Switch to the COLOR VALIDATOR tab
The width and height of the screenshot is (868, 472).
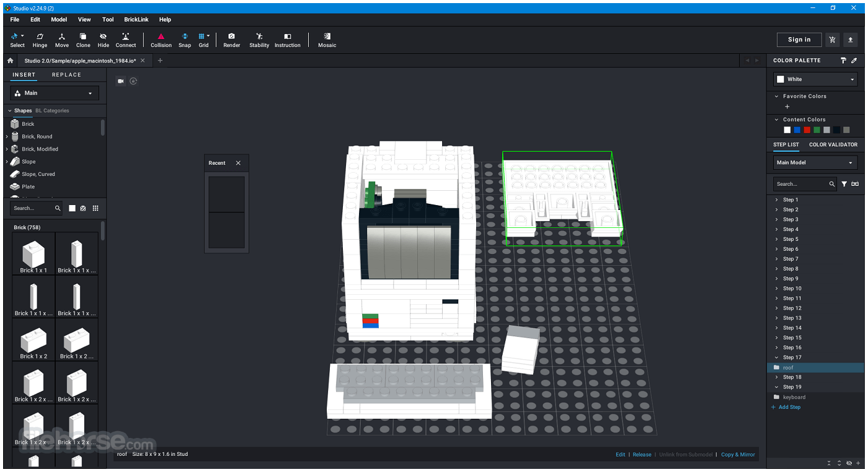pos(833,145)
